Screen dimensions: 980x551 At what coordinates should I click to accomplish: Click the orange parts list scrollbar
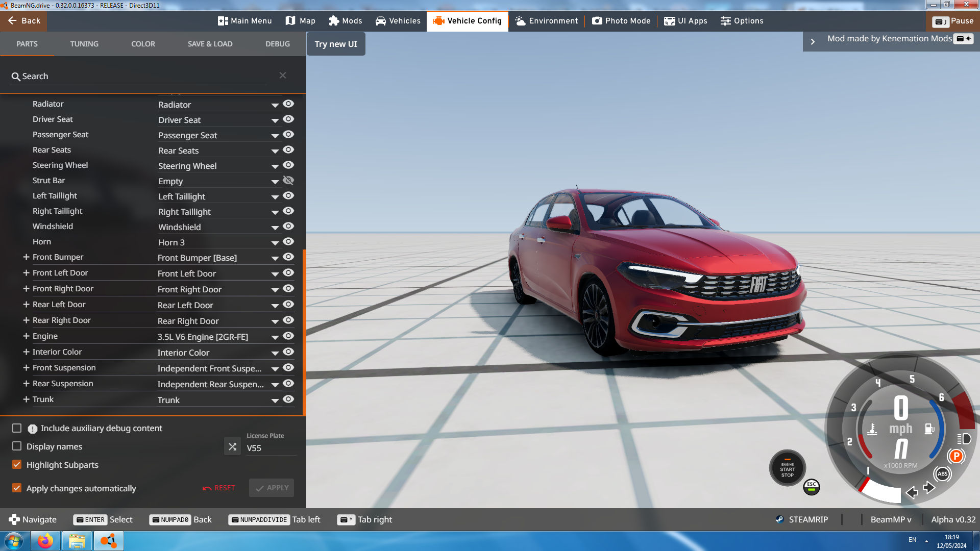coord(304,332)
